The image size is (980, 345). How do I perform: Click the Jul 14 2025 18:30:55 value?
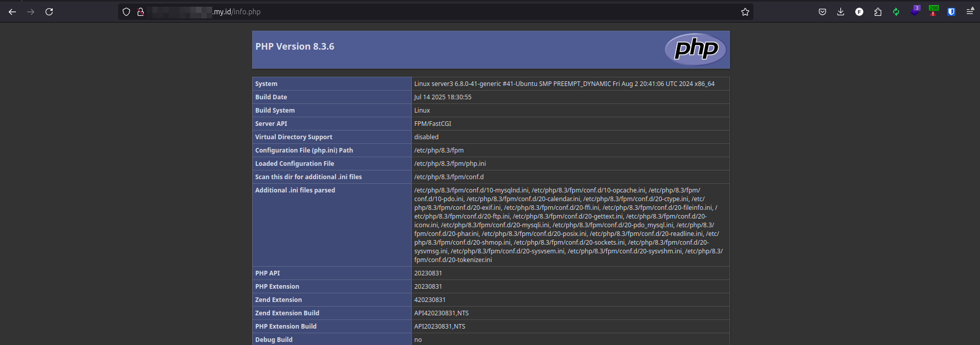[443, 97]
